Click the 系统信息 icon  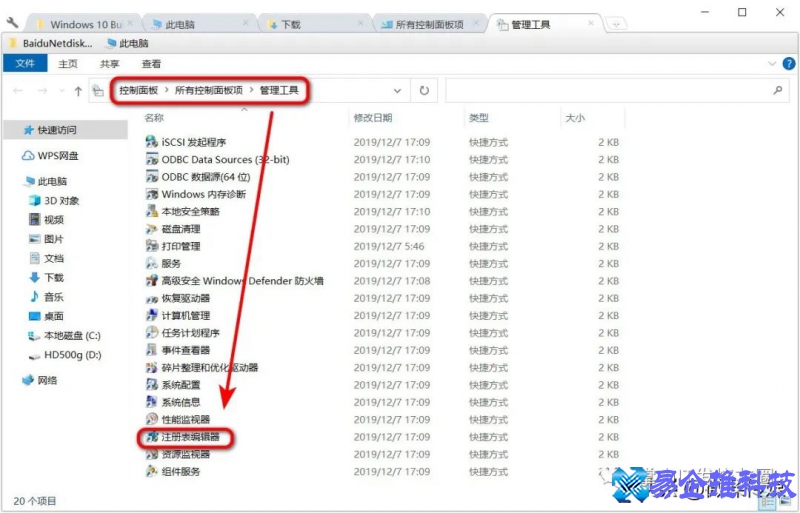[152, 402]
